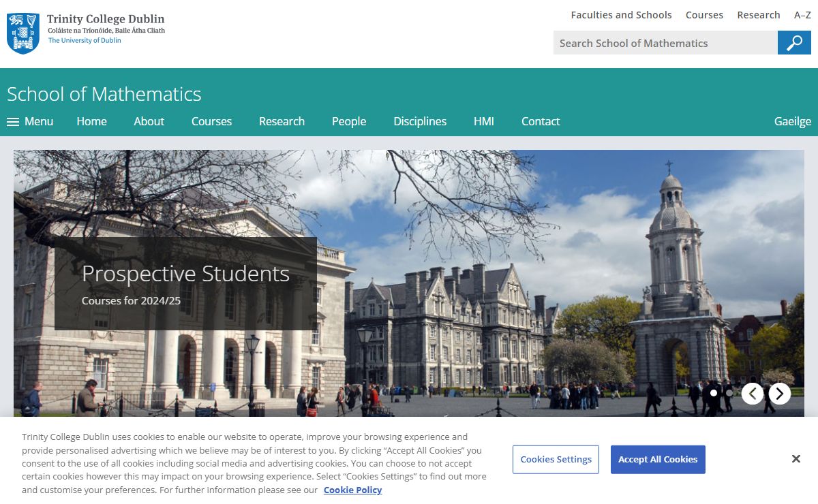Go to next slide arrow
This screenshot has height=504, width=818.
point(780,394)
